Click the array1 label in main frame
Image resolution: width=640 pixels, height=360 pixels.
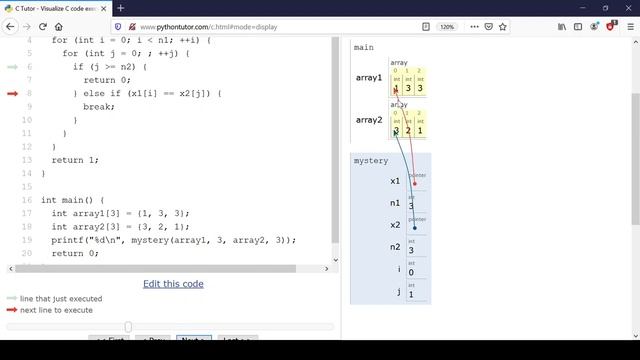point(369,78)
